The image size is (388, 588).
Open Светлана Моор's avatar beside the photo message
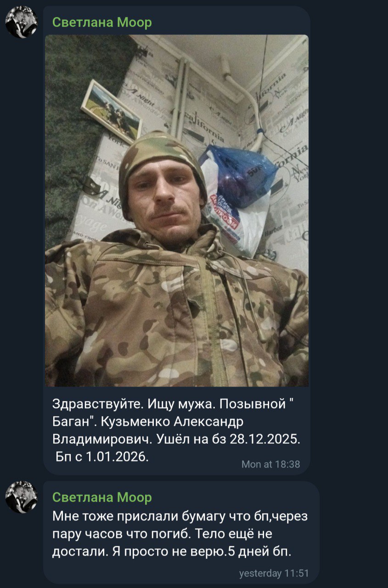[x=21, y=22]
